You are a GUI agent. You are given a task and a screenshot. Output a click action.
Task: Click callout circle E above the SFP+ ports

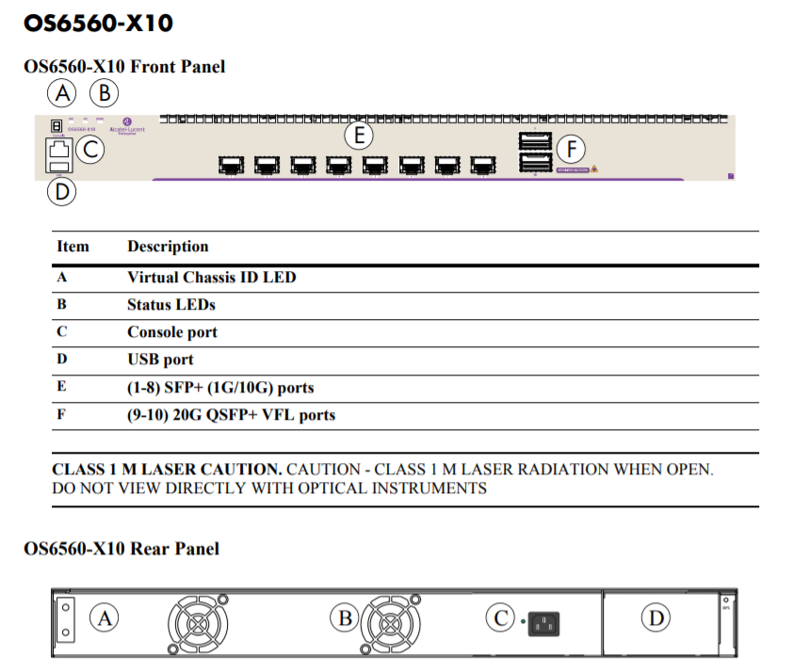coord(359,136)
